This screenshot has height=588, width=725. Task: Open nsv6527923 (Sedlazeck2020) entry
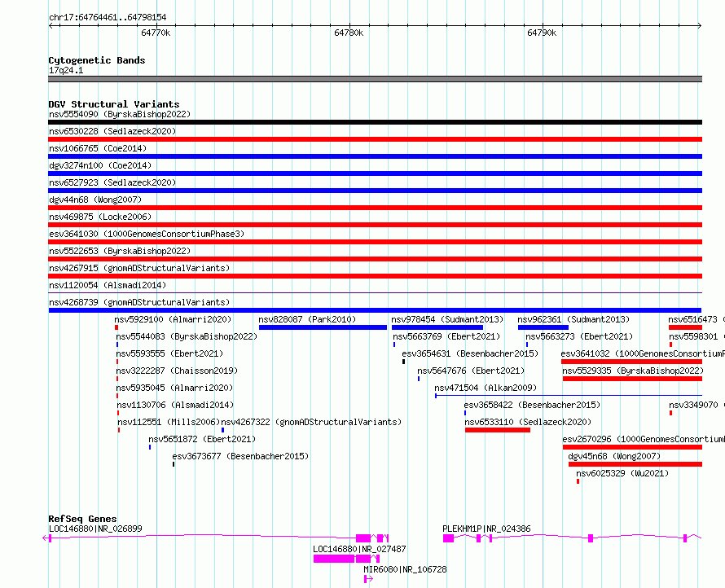coord(112,182)
